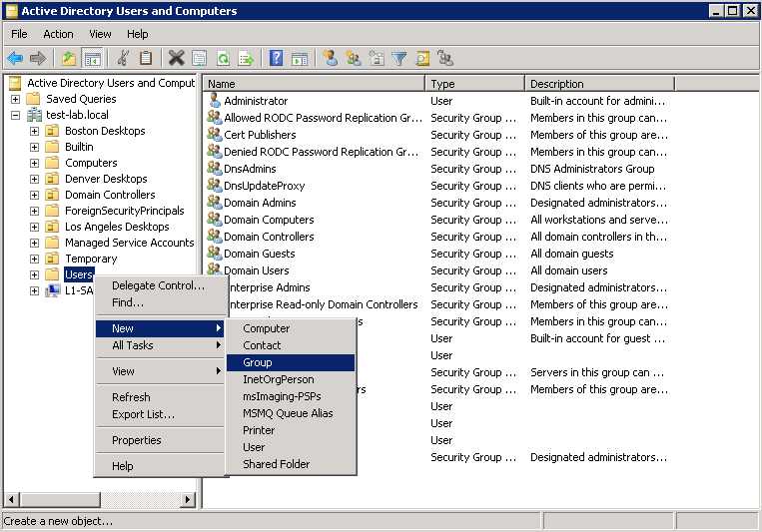Click right arrow of tree horizontal scrollbar
Image resolution: width=762 pixels, height=532 pixels.
point(188,499)
